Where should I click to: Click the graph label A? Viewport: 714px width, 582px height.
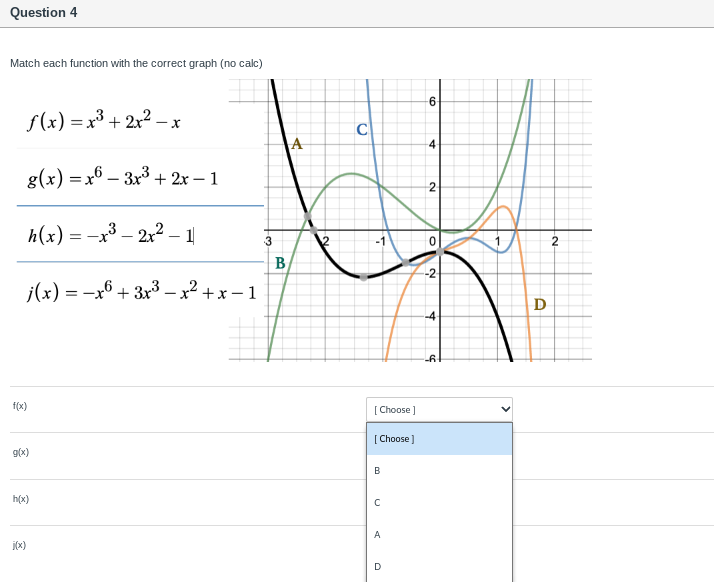click(x=297, y=144)
